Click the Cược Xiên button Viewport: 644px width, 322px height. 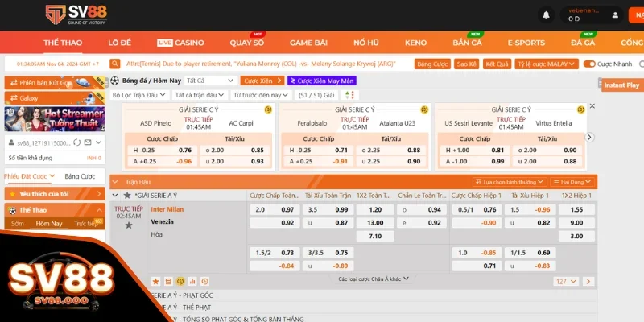point(262,80)
